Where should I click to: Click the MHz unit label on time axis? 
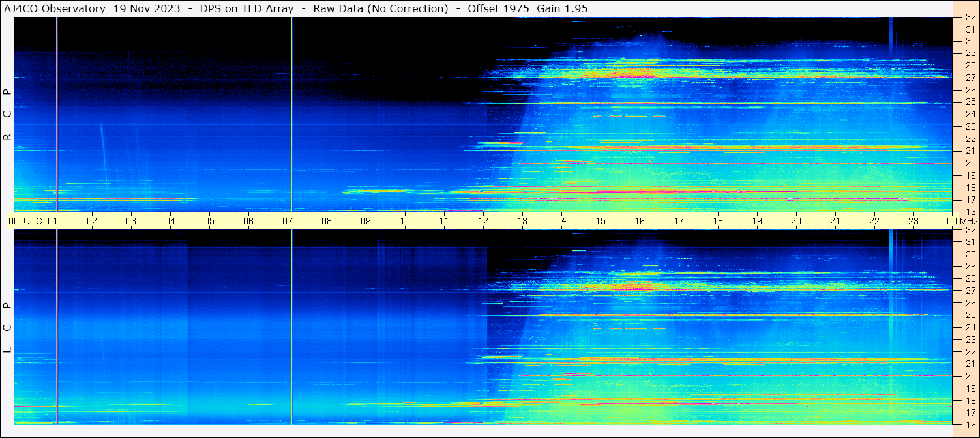(x=969, y=221)
